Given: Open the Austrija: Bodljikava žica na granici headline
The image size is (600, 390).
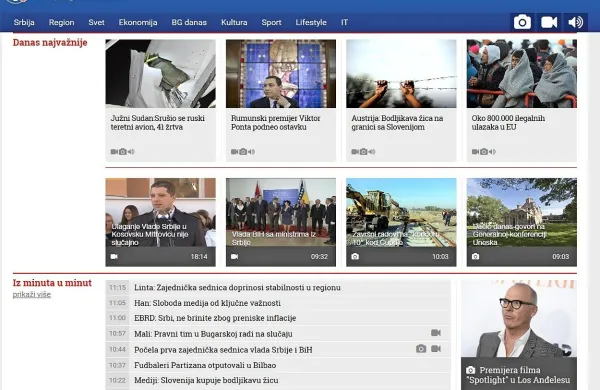Looking at the screenshot, I should (397, 122).
